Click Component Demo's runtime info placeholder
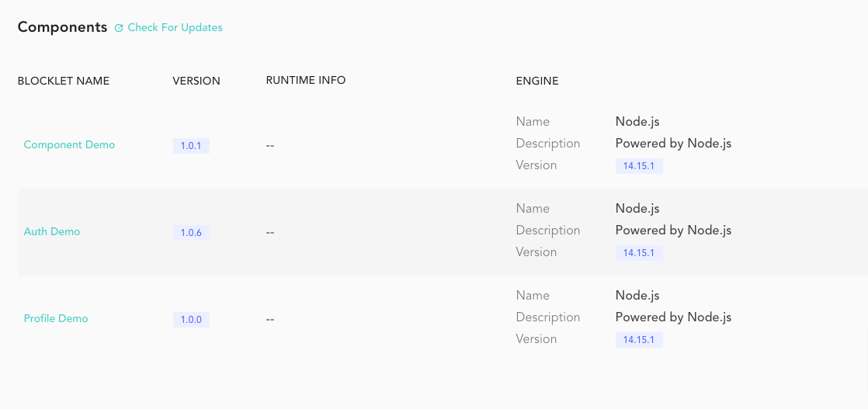 (270, 146)
